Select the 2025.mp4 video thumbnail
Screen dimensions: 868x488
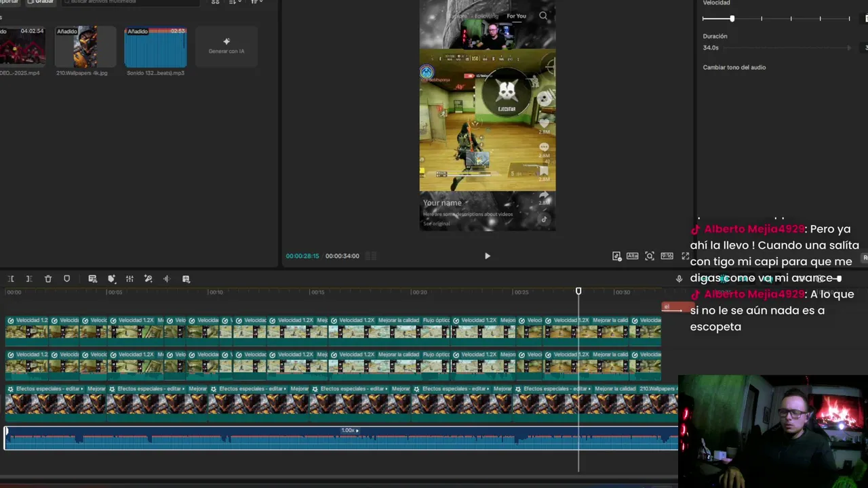pyautogui.click(x=22, y=47)
